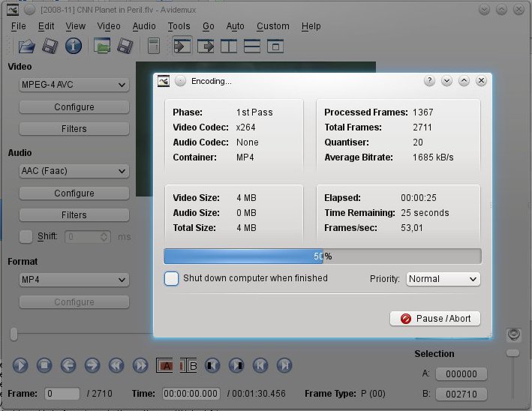Click the Encoding dialog help button
Viewport: 532px width, 411px height.
429,81
